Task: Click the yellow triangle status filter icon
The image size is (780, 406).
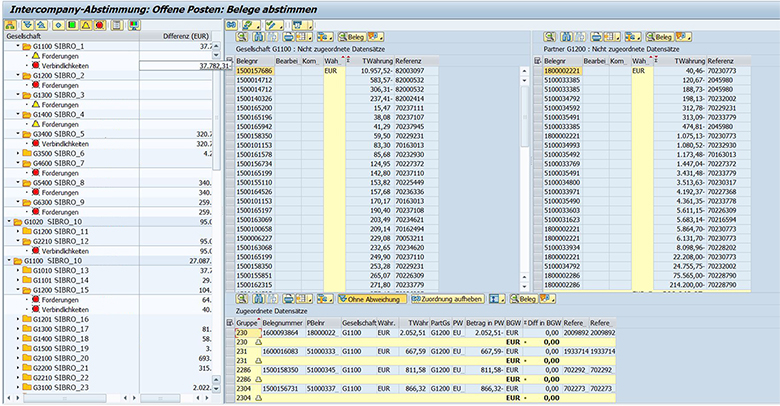Action: [86, 25]
